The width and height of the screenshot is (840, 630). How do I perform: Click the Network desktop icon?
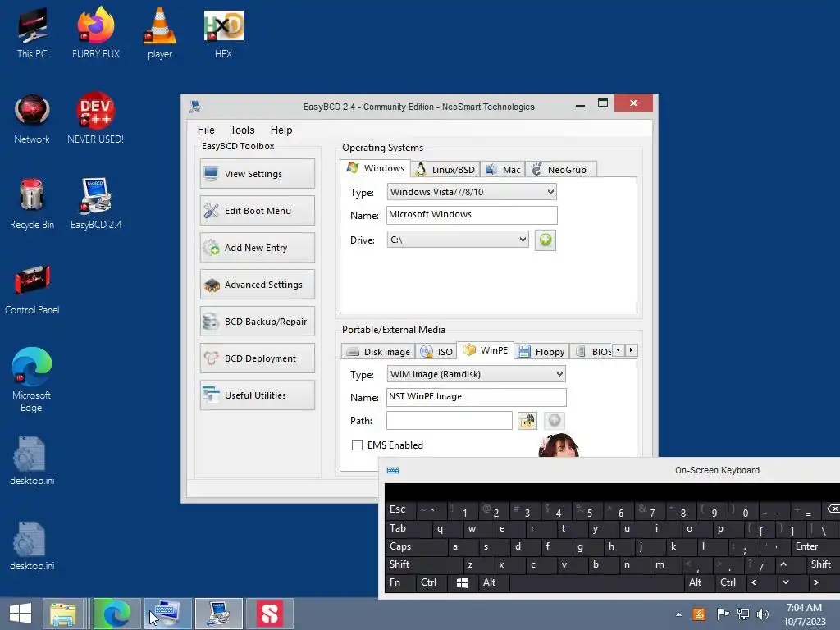point(32,118)
